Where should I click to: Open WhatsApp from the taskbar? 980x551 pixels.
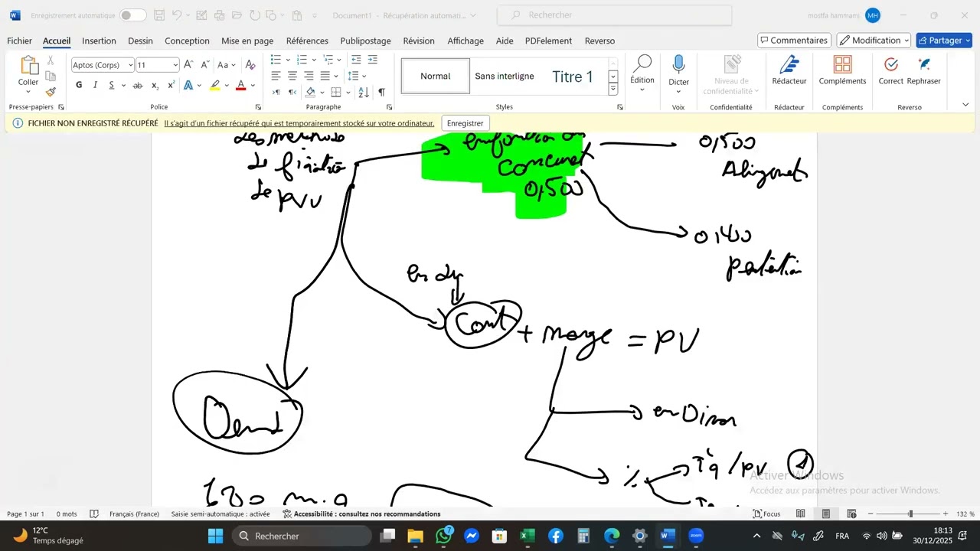(x=443, y=536)
